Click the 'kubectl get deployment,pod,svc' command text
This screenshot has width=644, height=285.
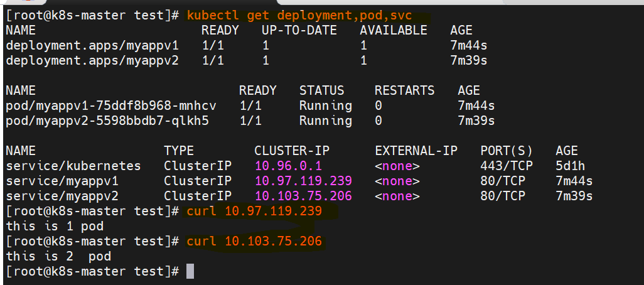[299, 16]
